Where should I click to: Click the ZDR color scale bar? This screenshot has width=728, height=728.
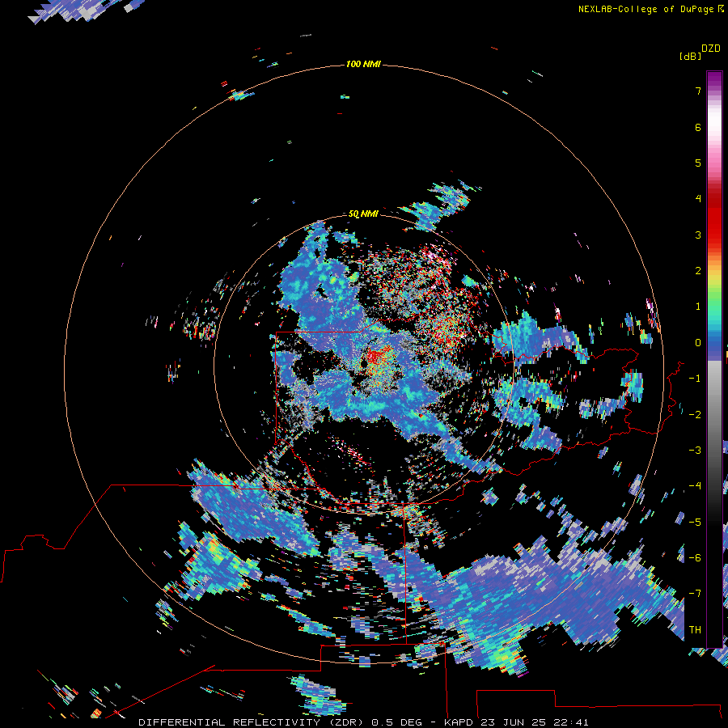tap(714, 359)
